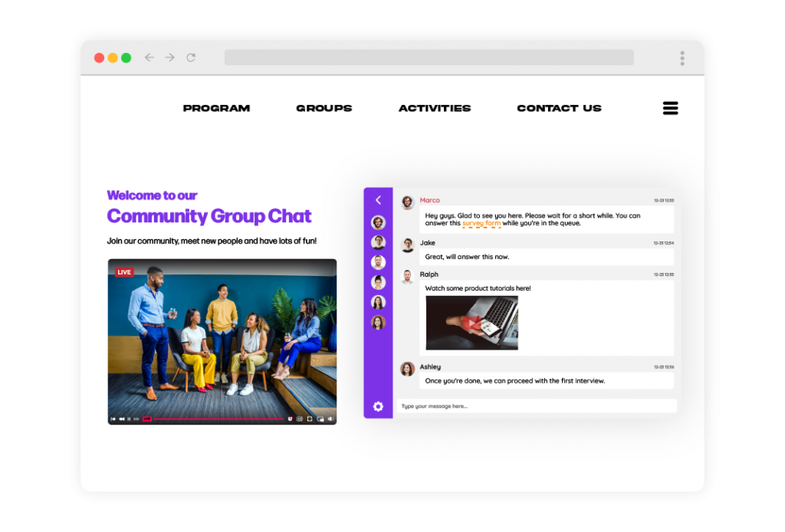The width and height of the screenshot is (785, 532).
Task: Open the ACTIVITIES navigation tab
Action: [435, 108]
